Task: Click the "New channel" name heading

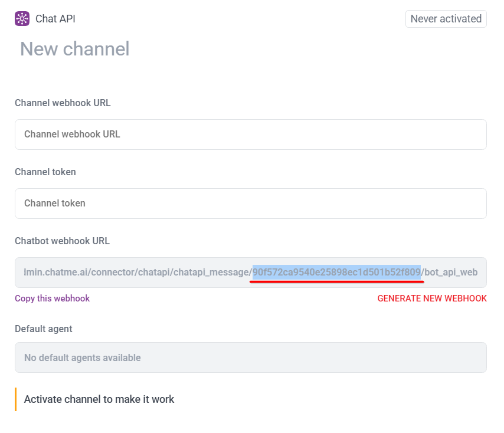Action: (x=75, y=49)
